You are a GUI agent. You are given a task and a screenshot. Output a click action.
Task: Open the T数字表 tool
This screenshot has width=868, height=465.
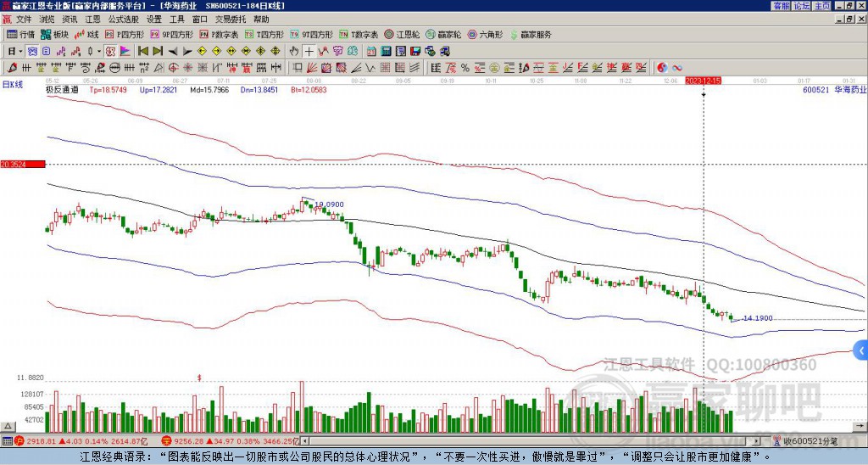click(x=359, y=34)
